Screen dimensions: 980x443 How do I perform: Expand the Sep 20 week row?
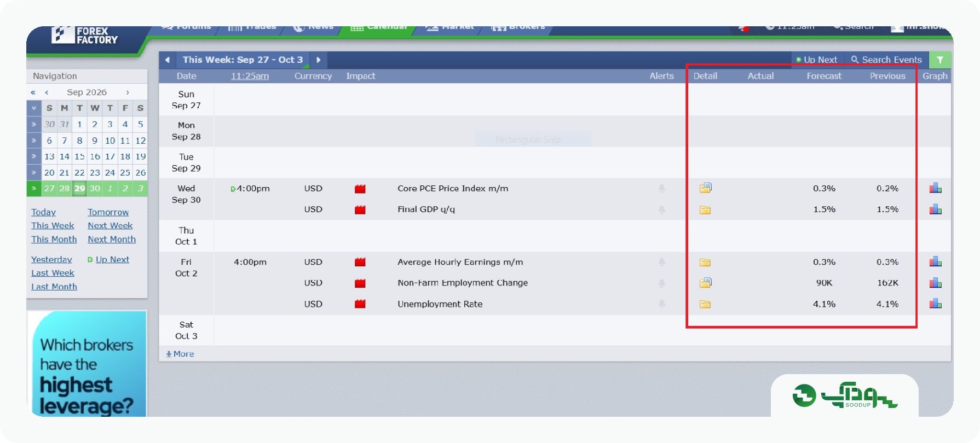33,173
